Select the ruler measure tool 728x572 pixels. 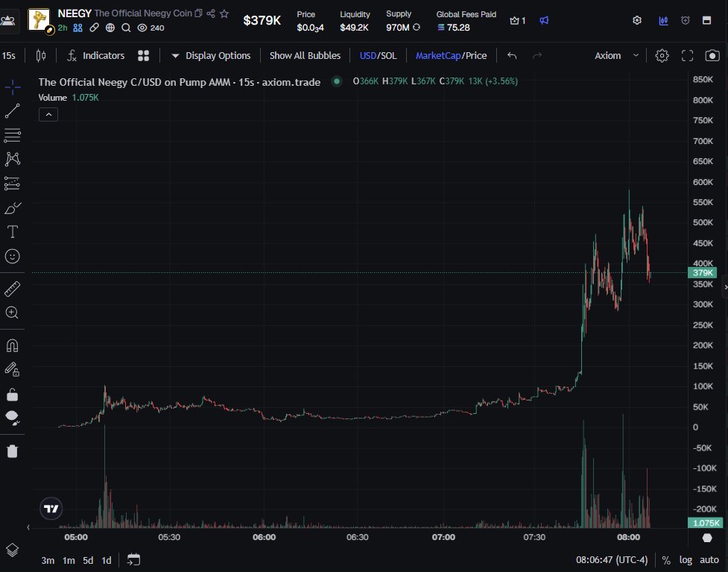pyautogui.click(x=13, y=289)
